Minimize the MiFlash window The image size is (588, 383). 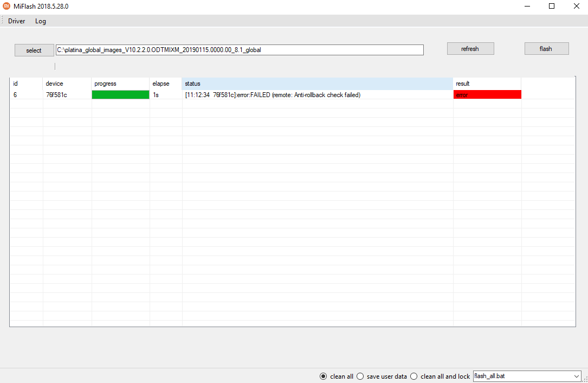click(x=527, y=7)
